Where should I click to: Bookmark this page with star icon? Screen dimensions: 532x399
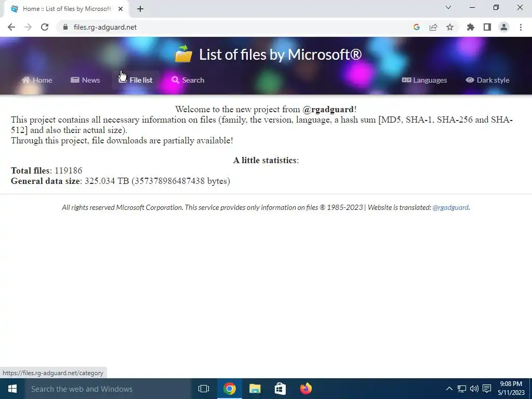click(x=450, y=27)
